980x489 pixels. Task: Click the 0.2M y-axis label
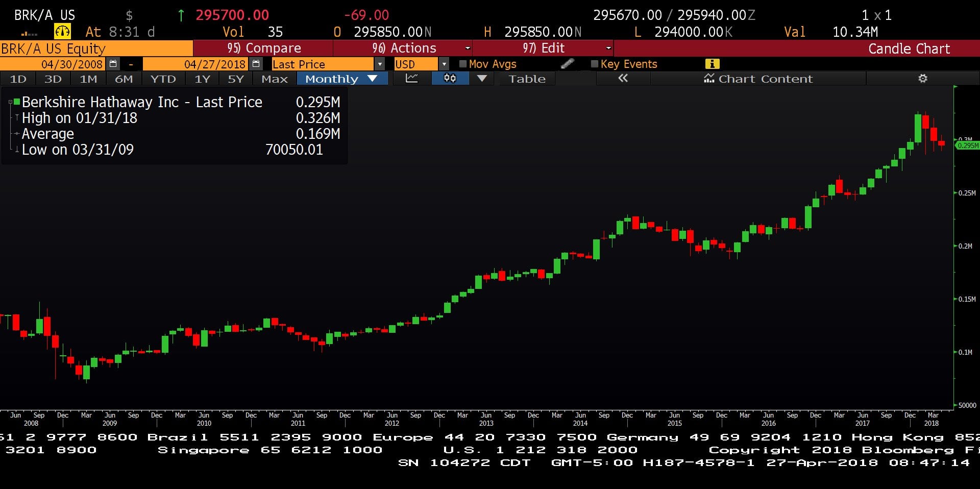coord(965,246)
